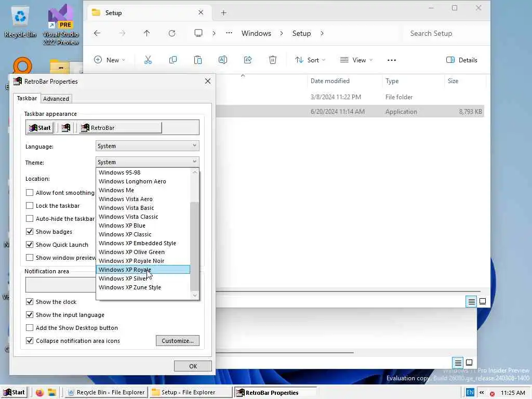This screenshot has height=399, width=532.
Task: Open the Language dropdown
Action: pos(147,146)
